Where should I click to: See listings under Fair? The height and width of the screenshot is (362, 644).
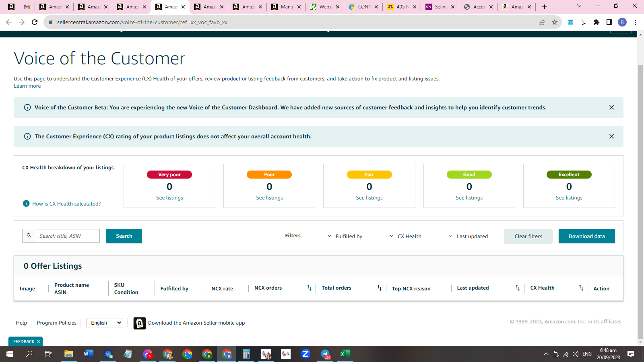(x=369, y=198)
